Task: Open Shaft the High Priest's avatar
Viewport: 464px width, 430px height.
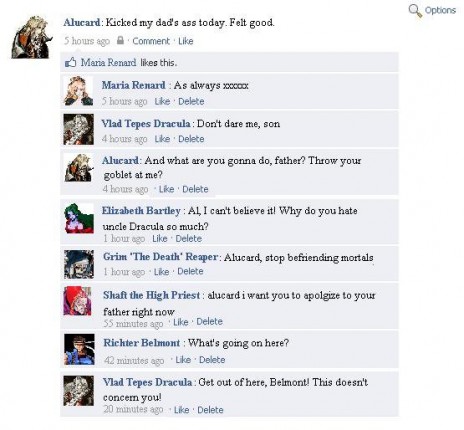Action: coord(78,301)
